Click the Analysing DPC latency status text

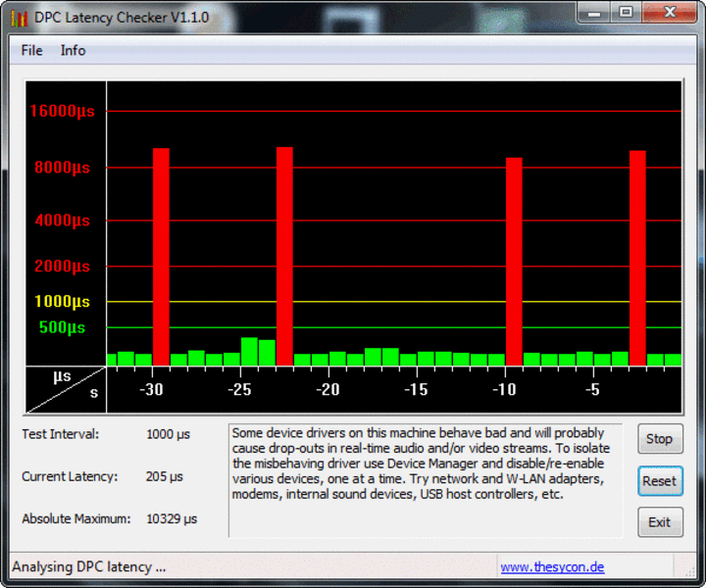[88, 566]
